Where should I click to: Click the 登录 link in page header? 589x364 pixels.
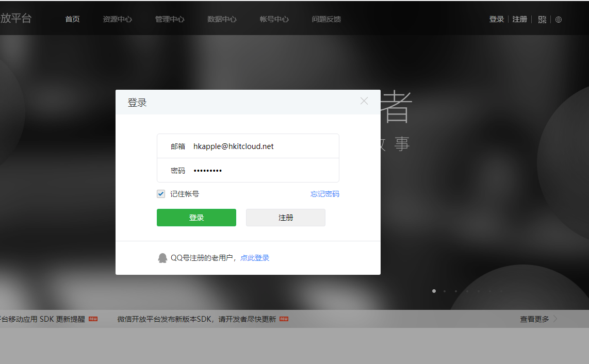[x=497, y=19]
